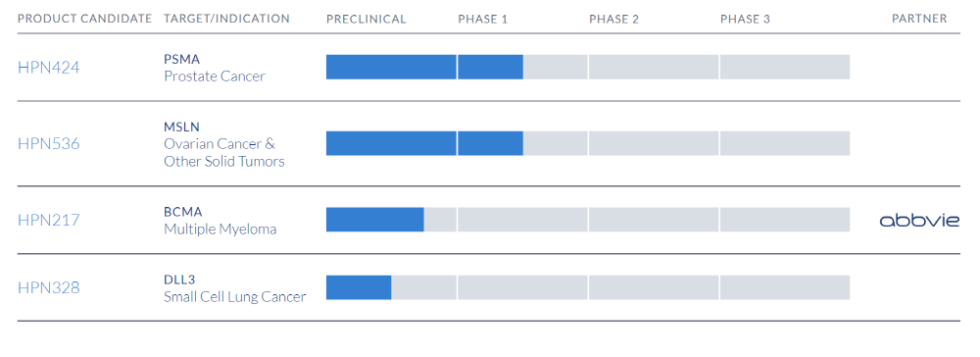Click the Product Candidate column header
980x357 pixels.
coord(85,19)
